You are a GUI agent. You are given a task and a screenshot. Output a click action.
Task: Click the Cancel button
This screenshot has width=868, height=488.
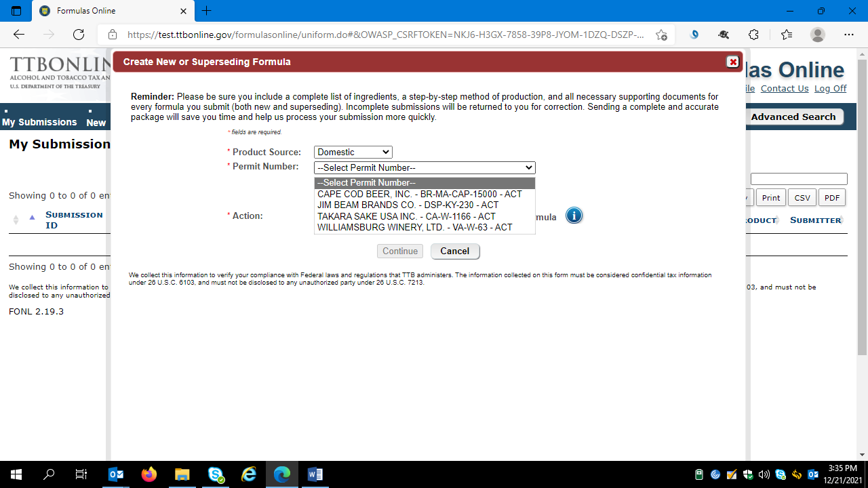point(455,251)
